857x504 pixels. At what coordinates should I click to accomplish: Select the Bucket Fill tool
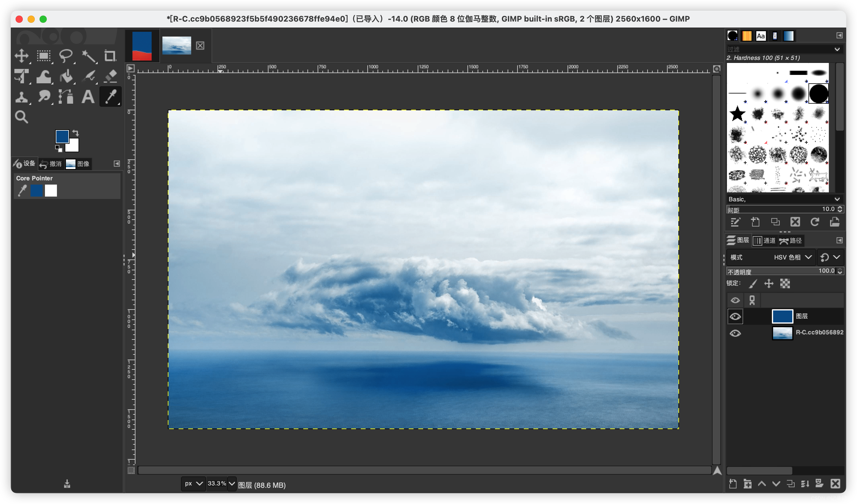tap(66, 76)
